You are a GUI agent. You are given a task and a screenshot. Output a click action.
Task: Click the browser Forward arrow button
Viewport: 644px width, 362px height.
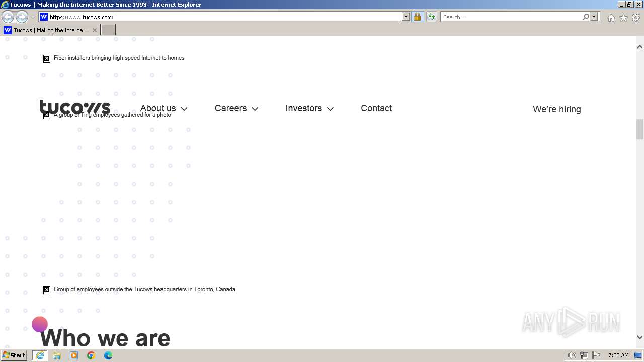22,17
